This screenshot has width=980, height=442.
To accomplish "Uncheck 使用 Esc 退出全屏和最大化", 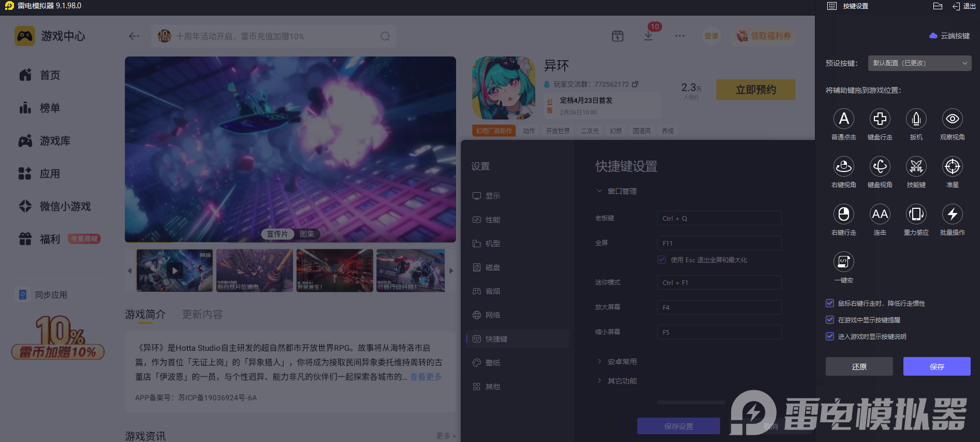I will [662, 260].
